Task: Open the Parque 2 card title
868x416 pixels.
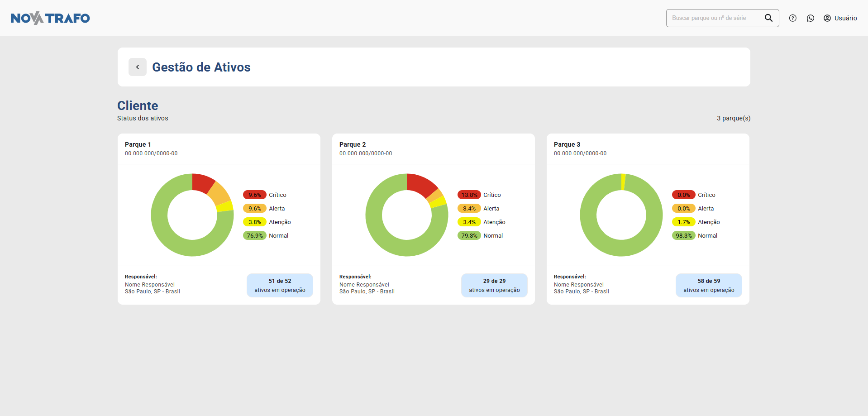Action: [x=353, y=144]
